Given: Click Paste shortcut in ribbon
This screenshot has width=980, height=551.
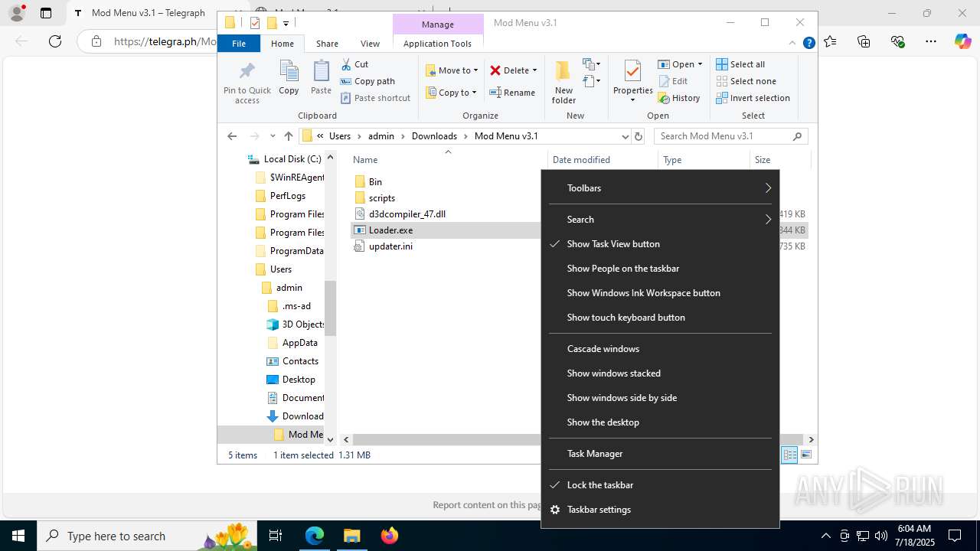Looking at the screenshot, I should click(x=375, y=98).
